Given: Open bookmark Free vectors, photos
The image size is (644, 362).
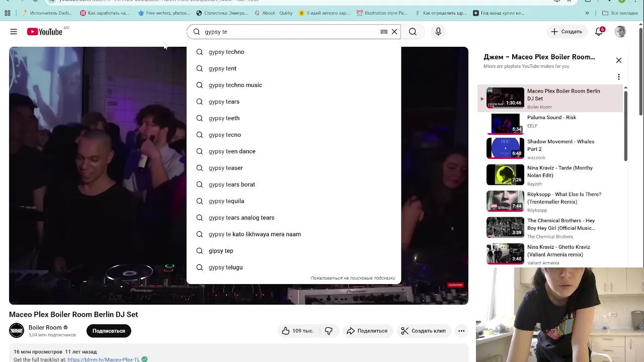Looking at the screenshot, I should 164,13.
